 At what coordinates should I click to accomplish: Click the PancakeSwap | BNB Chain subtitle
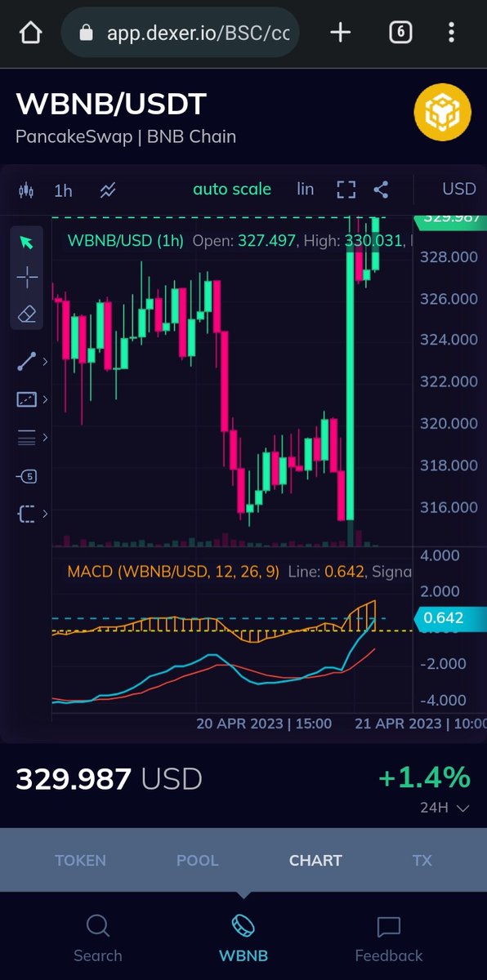[x=126, y=136]
